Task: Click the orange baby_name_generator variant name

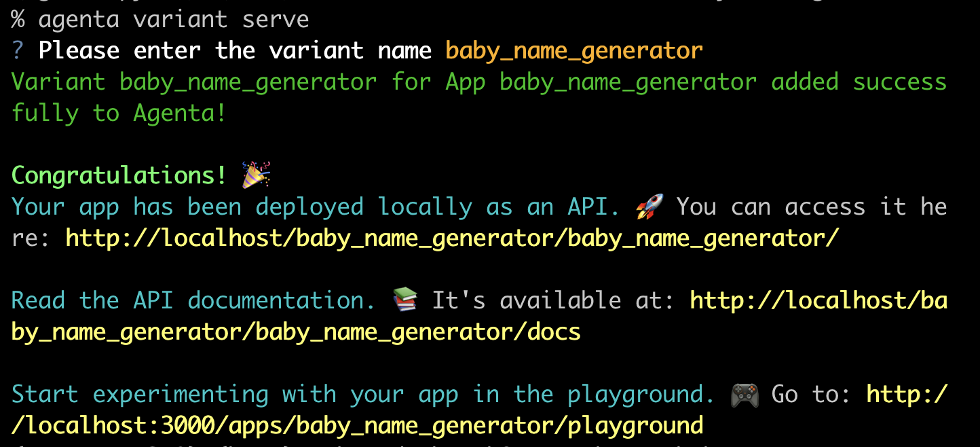Action: click(573, 50)
